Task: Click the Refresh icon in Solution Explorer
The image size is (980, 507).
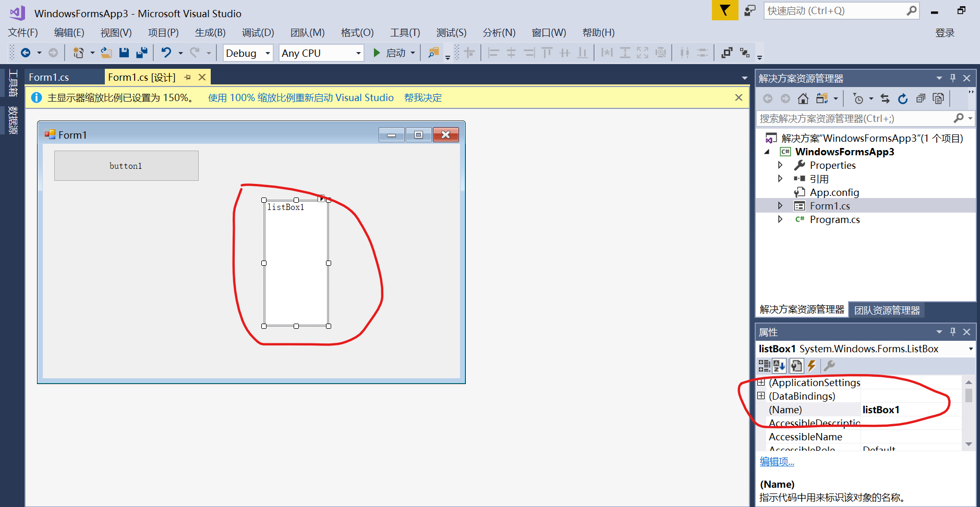Action: (x=903, y=98)
